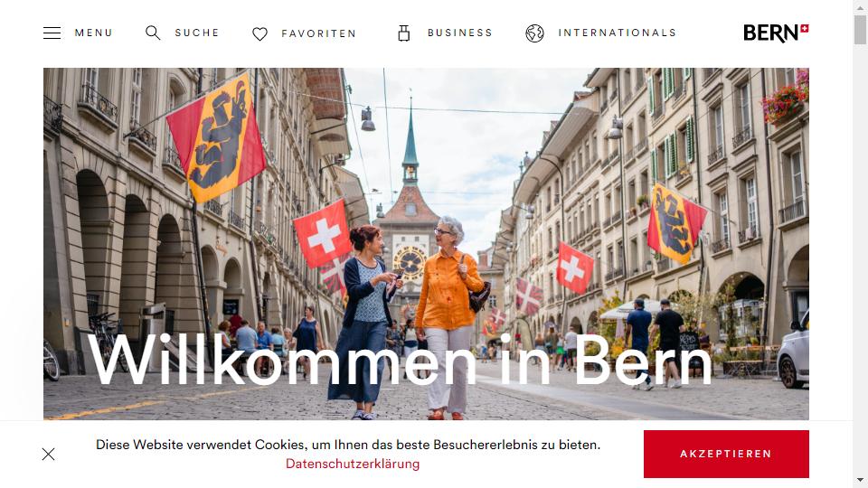Open the Datenschutzerklärung link

tap(353, 464)
